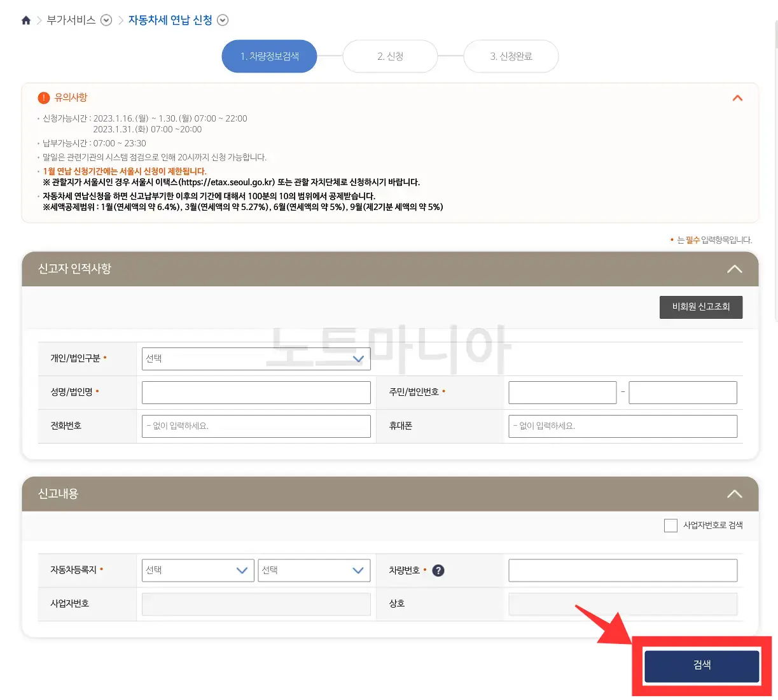Enable the 사업자번호로 검색 checkbox
Viewport: 778px width, 700px height.
tap(670, 525)
